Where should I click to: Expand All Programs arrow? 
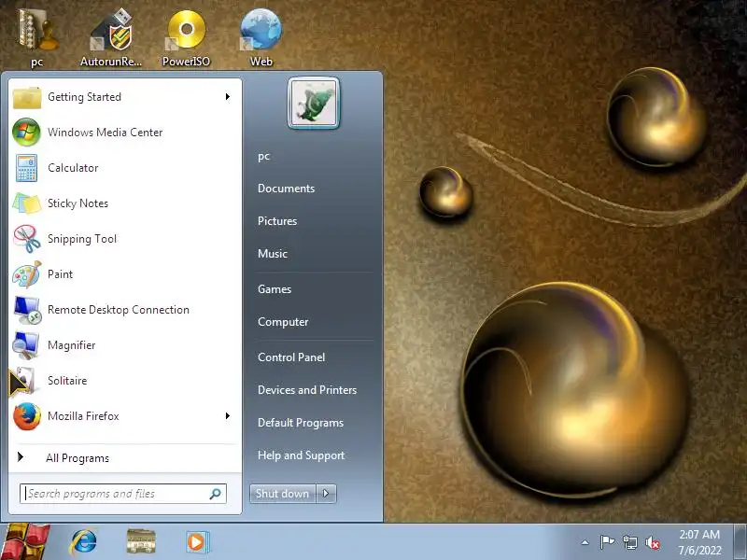(x=20, y=457)
